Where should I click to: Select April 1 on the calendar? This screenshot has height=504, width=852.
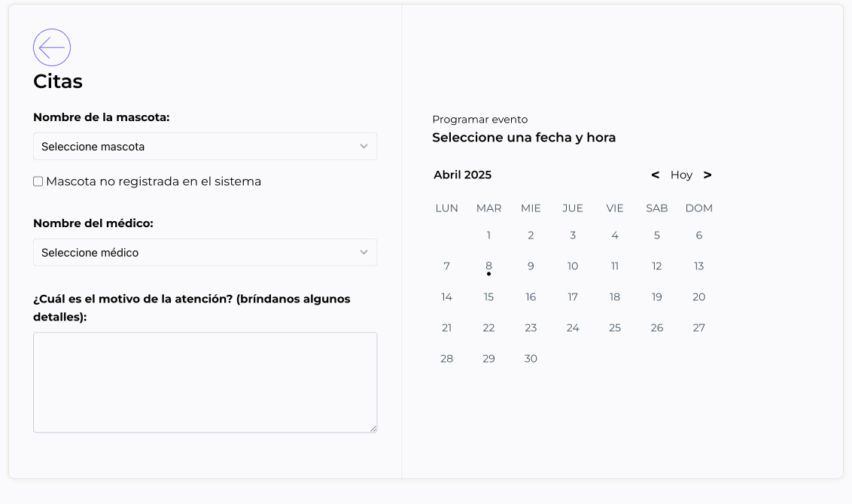488,235
